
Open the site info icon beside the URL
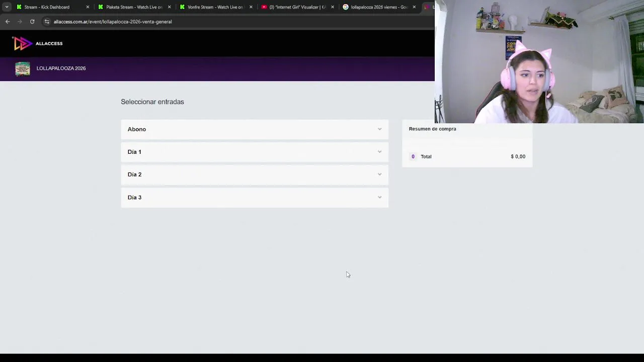point(47,22)
